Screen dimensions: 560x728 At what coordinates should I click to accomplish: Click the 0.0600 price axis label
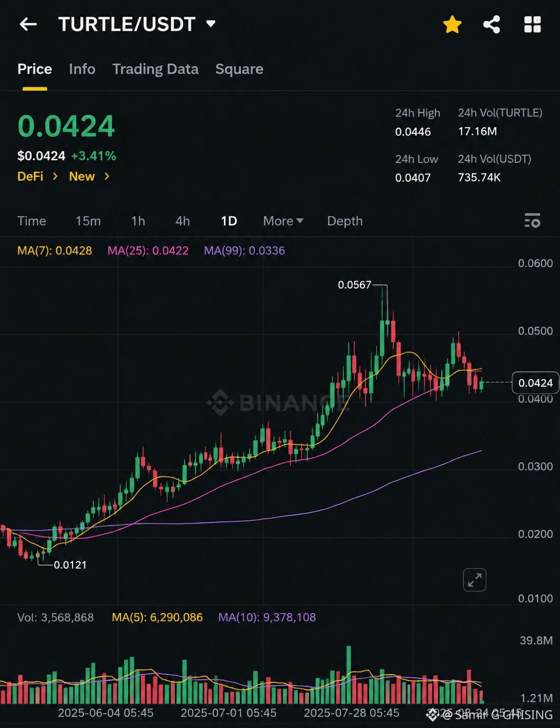(x=535, y=263)
